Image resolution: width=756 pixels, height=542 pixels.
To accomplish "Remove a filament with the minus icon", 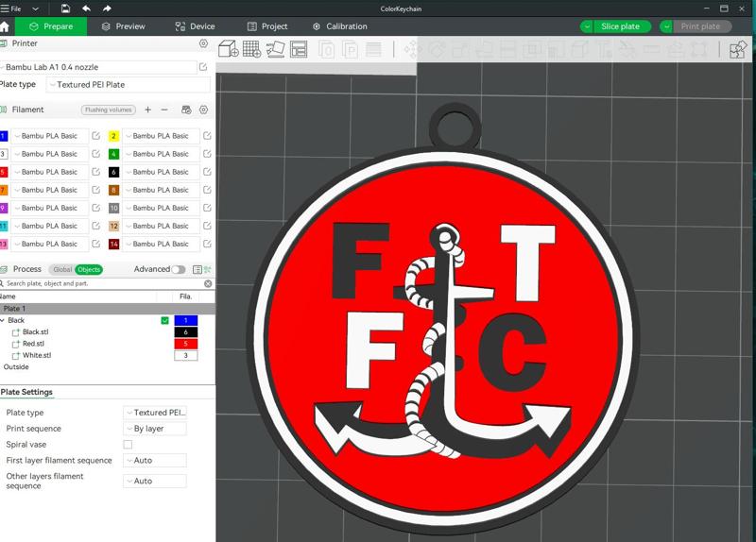I will tap(164, 110).
